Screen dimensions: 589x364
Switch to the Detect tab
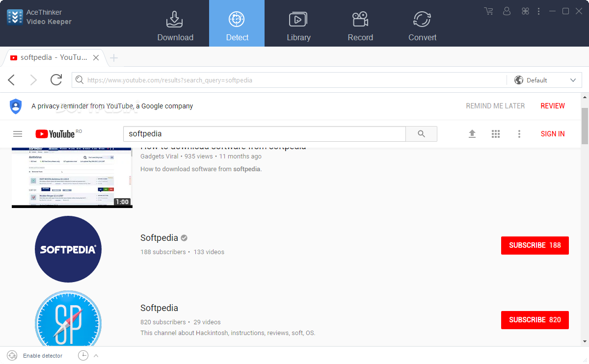coord(237,24)
